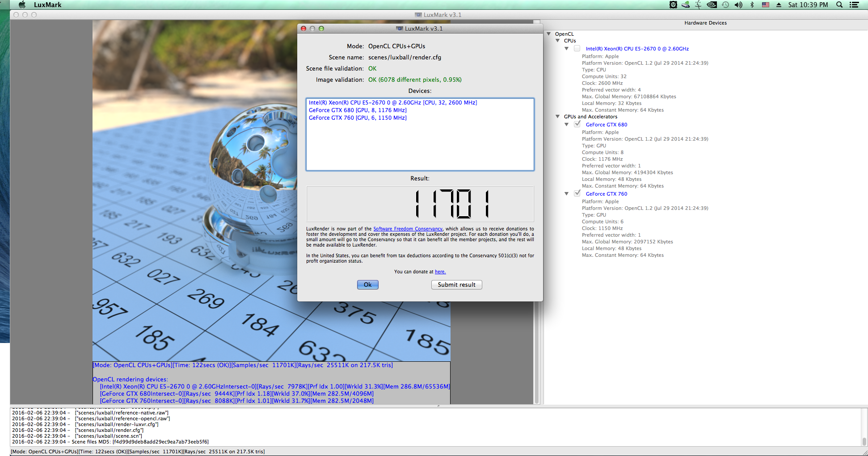Click "Preferred vector width: 4" row
The height and width of the screenshot is (456, 868).
pyautogui.click(x=611, y=90)
